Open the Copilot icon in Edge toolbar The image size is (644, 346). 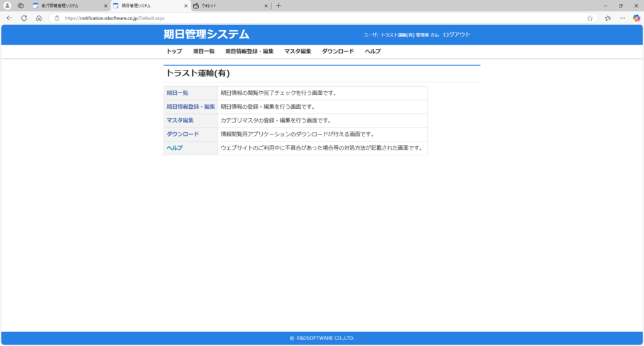pyautogui.click(x=636, y=18)
